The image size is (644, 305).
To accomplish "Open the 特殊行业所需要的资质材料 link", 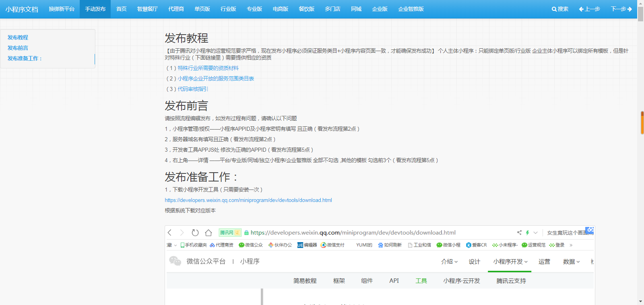I will (x=208, y=68).
